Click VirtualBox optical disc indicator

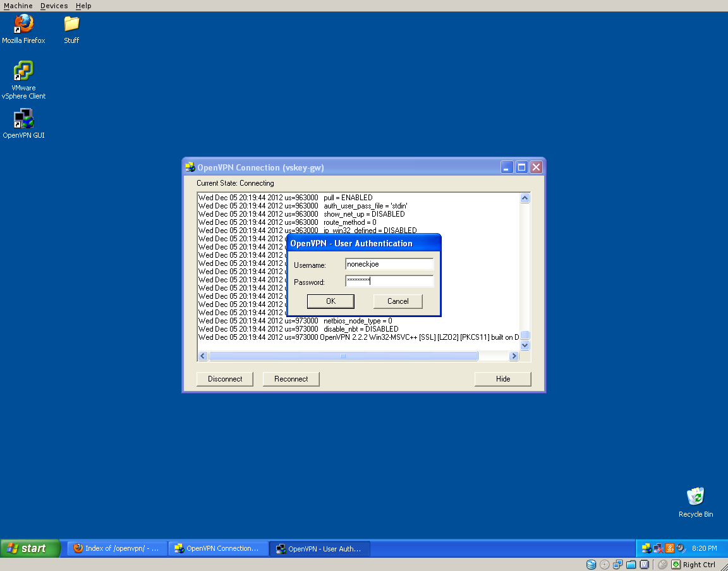(605, 565)
